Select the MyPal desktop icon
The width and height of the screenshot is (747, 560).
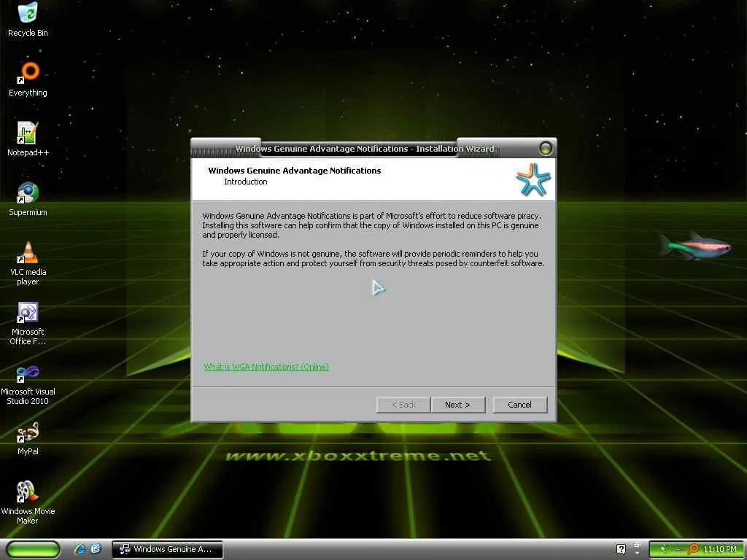[x=28, y=438]
